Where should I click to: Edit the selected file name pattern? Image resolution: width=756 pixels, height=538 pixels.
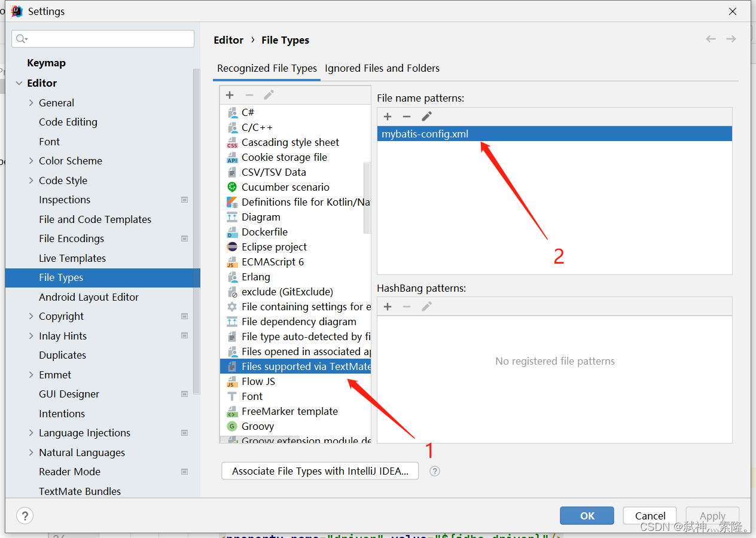[x=426, y=117]
